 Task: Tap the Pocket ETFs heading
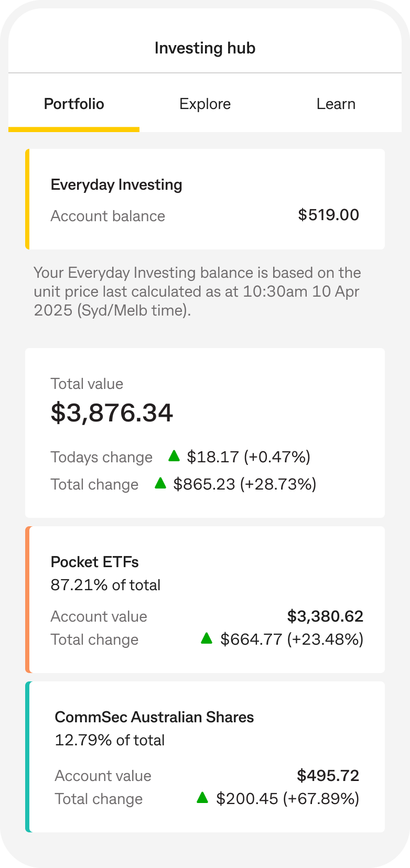[x=95, y=562]
